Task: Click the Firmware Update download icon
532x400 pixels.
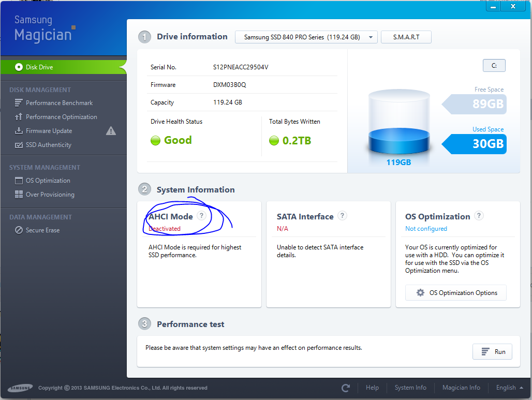Action: coord(19,130)
